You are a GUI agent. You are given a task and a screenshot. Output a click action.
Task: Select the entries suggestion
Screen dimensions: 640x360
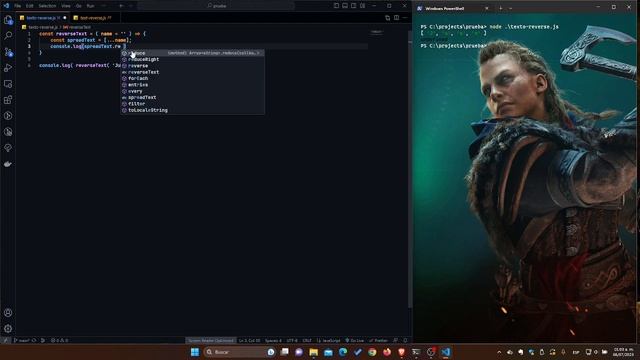click(x=192, y=85)
